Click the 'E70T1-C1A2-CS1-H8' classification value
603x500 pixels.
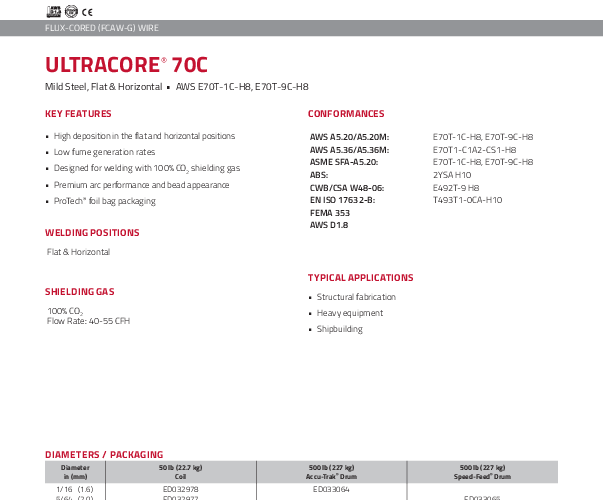[475, 150]
